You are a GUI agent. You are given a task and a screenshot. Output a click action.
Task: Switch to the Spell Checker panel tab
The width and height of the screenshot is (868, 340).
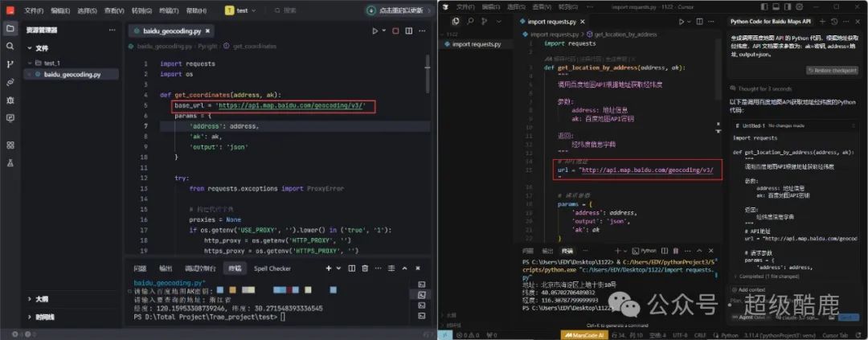[x=272, y=268]
